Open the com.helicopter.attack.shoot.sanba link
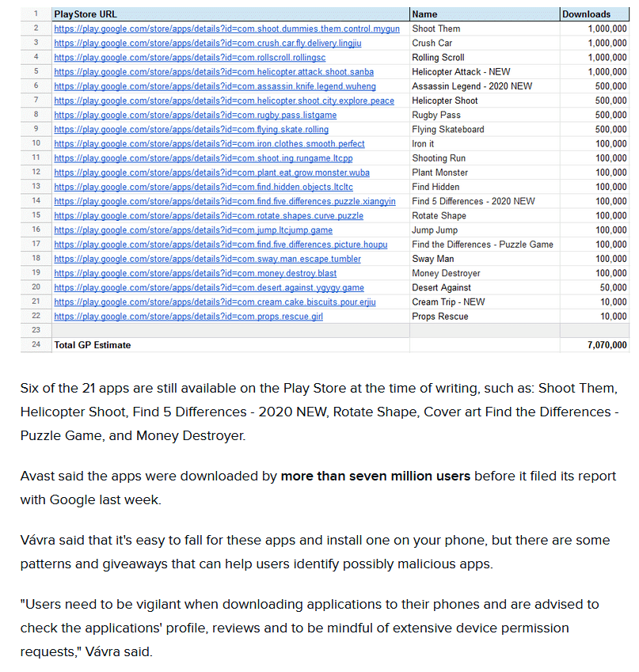 (214, 72)
